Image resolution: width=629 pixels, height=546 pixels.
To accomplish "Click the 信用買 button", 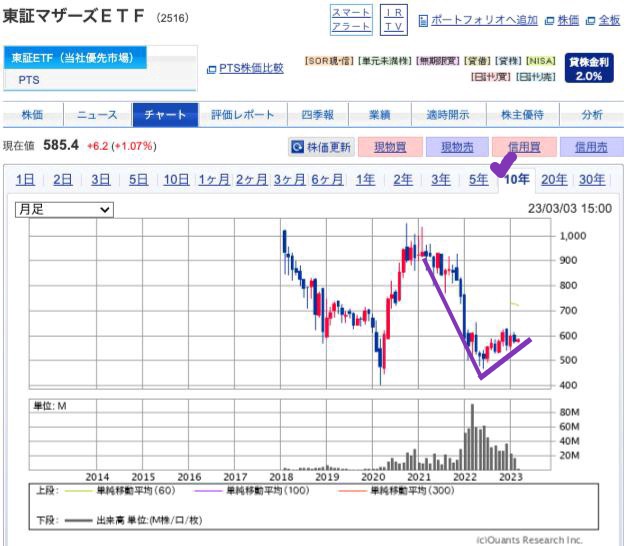I will pos(524,147).
